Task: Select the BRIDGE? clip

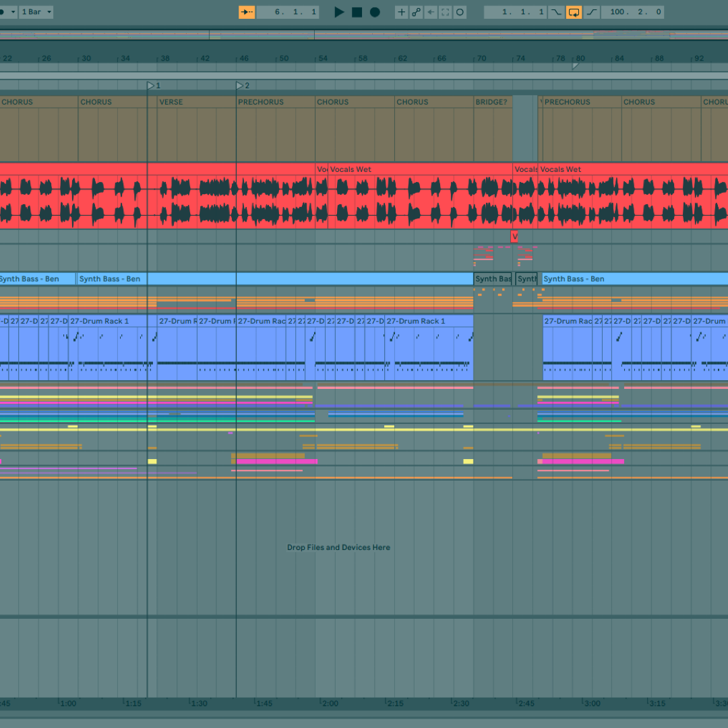Action: pos(493,128)
